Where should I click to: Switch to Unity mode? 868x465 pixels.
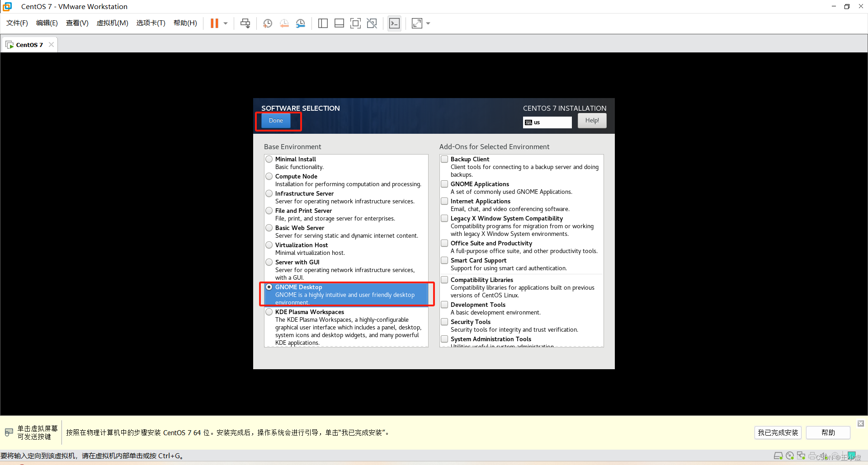(x=372, y=23)
